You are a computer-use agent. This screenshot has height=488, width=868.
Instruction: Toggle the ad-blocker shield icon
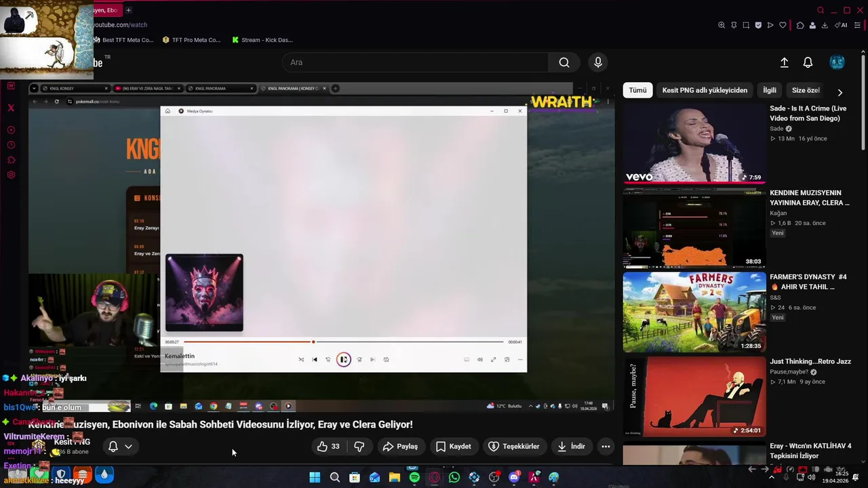coord(758,25)
